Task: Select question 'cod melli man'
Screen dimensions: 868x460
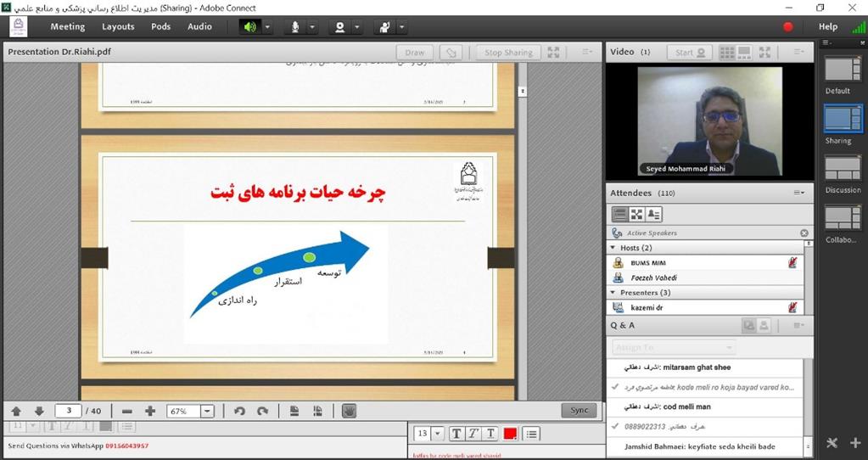Action: click(x=705, y=407)
